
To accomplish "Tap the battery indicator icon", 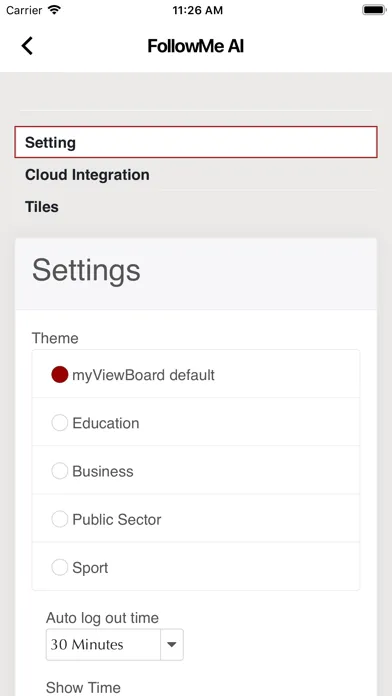I will click(x=374, y=10).
